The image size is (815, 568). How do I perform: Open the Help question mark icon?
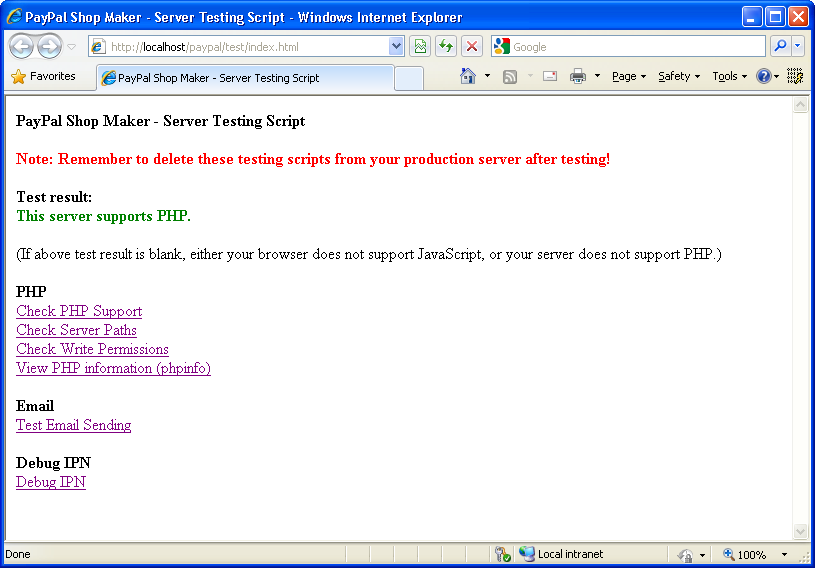point(763,76)
